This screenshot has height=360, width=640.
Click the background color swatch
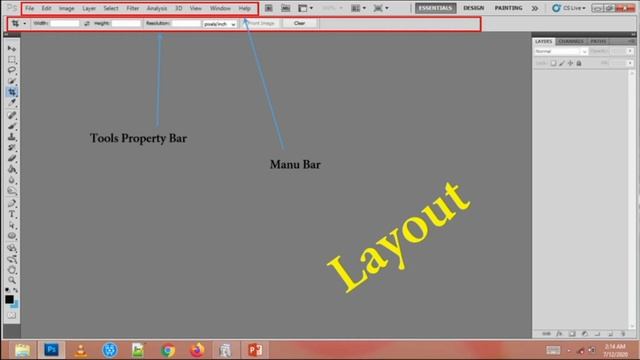16,304
